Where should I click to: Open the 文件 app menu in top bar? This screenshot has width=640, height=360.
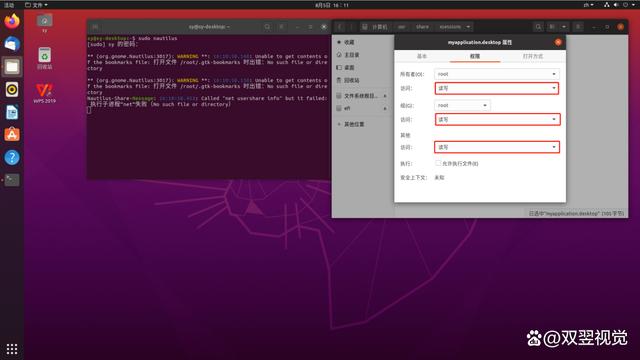[x=36, y=5]
